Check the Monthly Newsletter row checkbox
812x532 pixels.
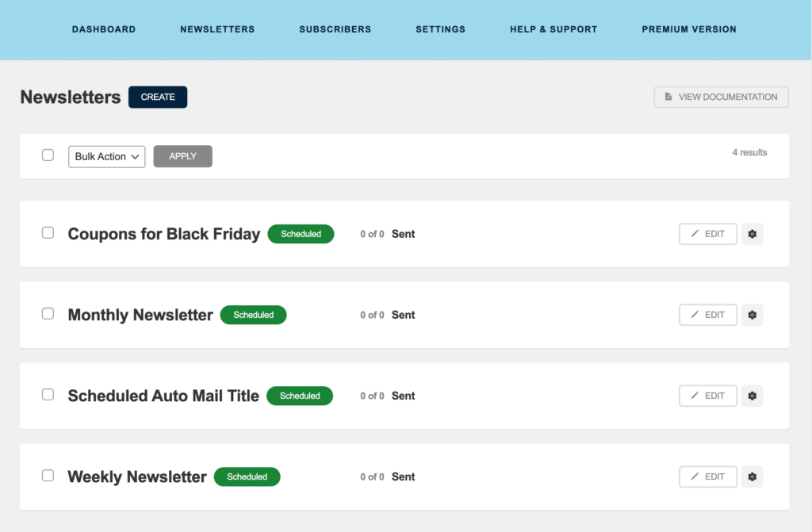(x=48, y=313)
